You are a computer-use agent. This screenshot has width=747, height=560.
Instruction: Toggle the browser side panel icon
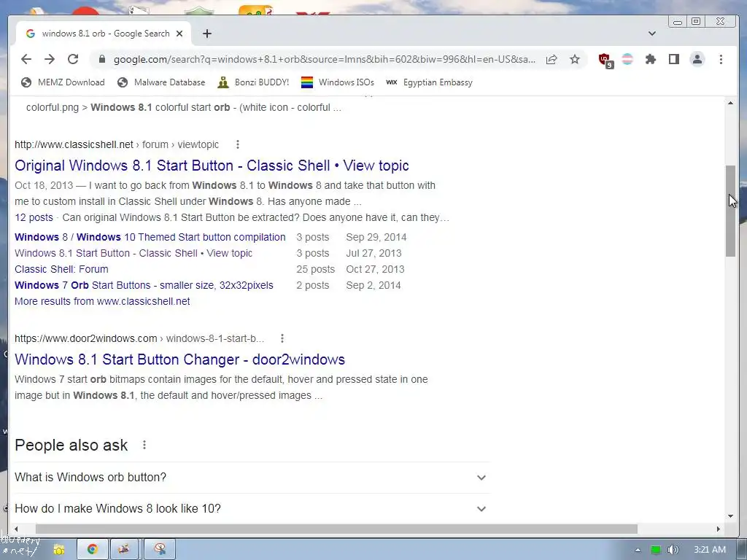(x=673, y=59)
